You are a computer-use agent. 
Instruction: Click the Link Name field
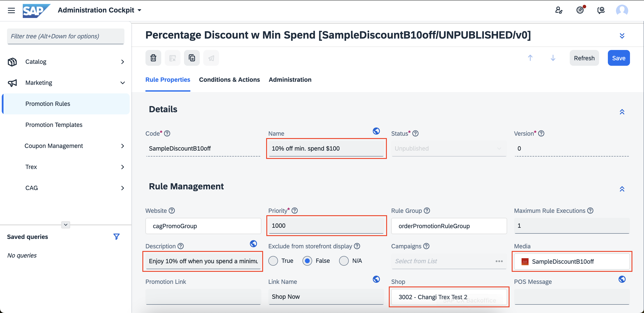click(x=326, y=297)
